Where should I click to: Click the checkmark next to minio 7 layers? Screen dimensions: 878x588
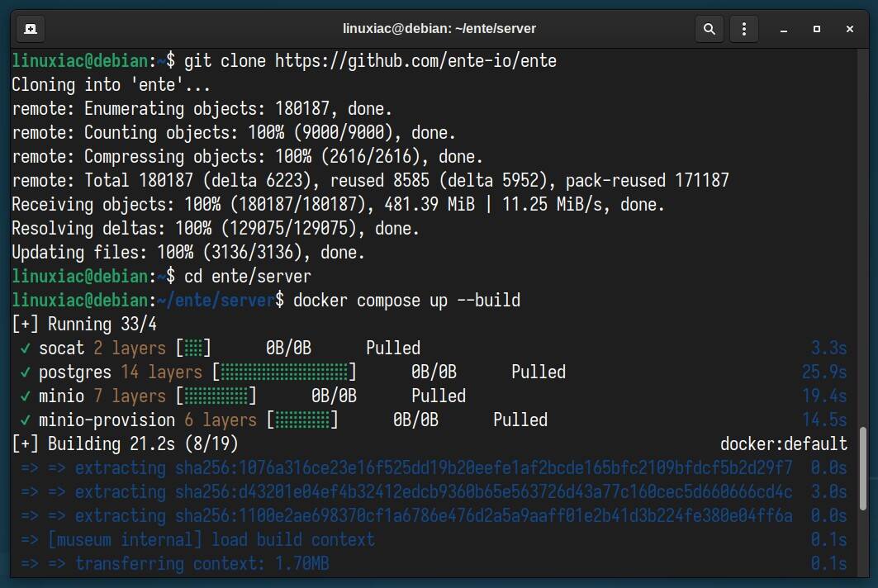[26, 396]
